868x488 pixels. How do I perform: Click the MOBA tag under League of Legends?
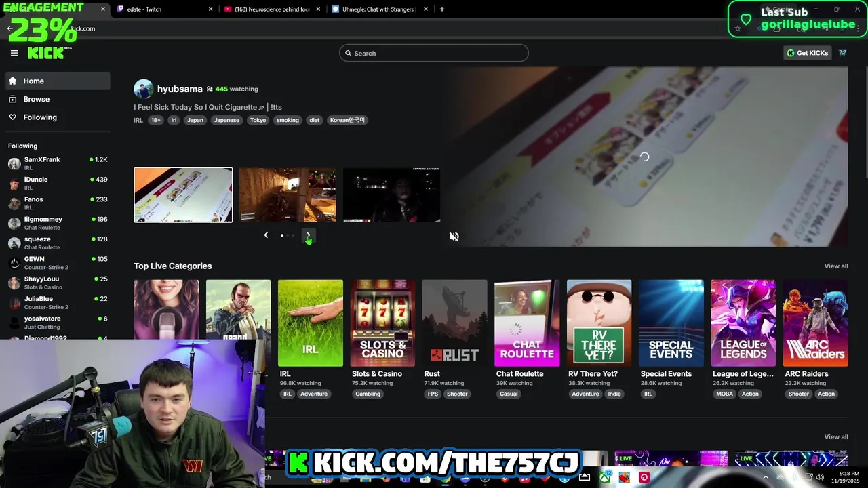pos(724,394)
